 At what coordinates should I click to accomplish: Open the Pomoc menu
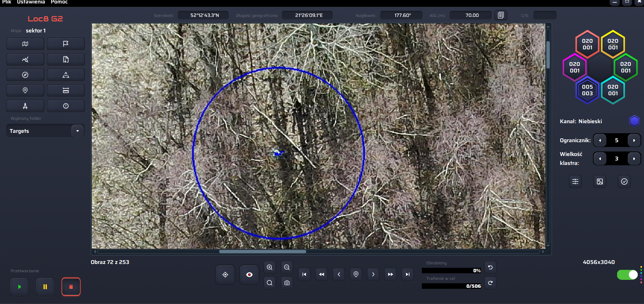(59, 2)
